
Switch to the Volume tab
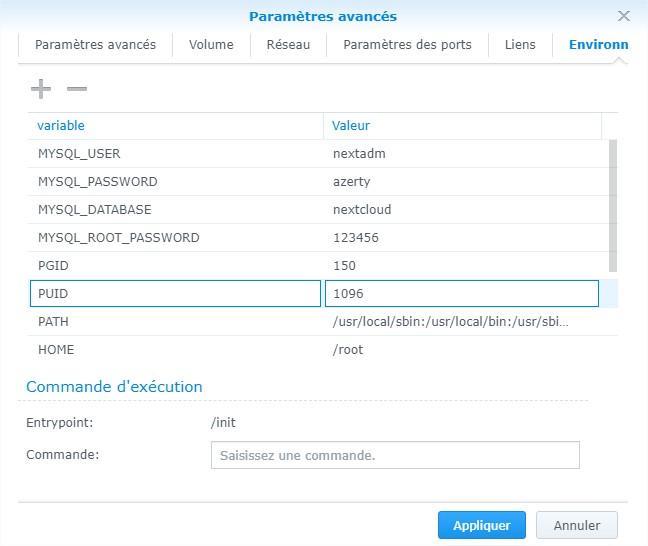(x=211, y=45)
